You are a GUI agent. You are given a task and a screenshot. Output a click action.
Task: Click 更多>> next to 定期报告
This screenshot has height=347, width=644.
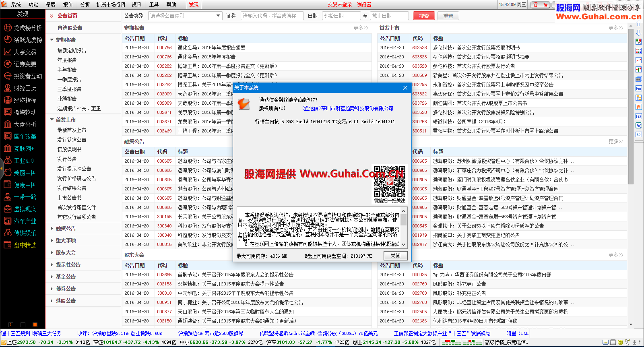coord(361,28)
